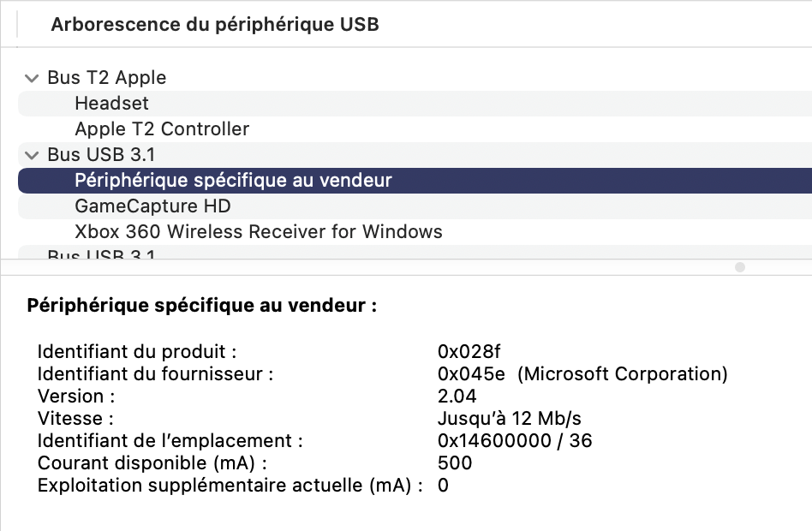Click the Version value 2.04

pos(457,396)
